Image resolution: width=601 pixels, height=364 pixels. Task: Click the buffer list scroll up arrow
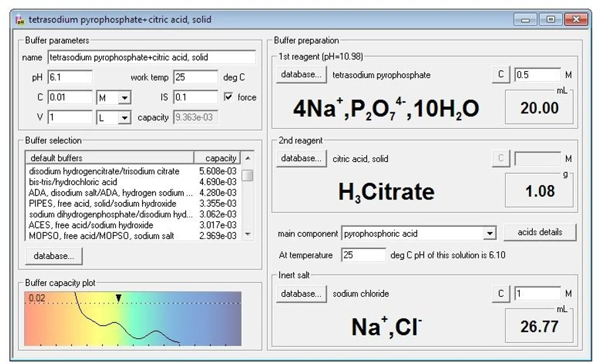pos(247,158)
